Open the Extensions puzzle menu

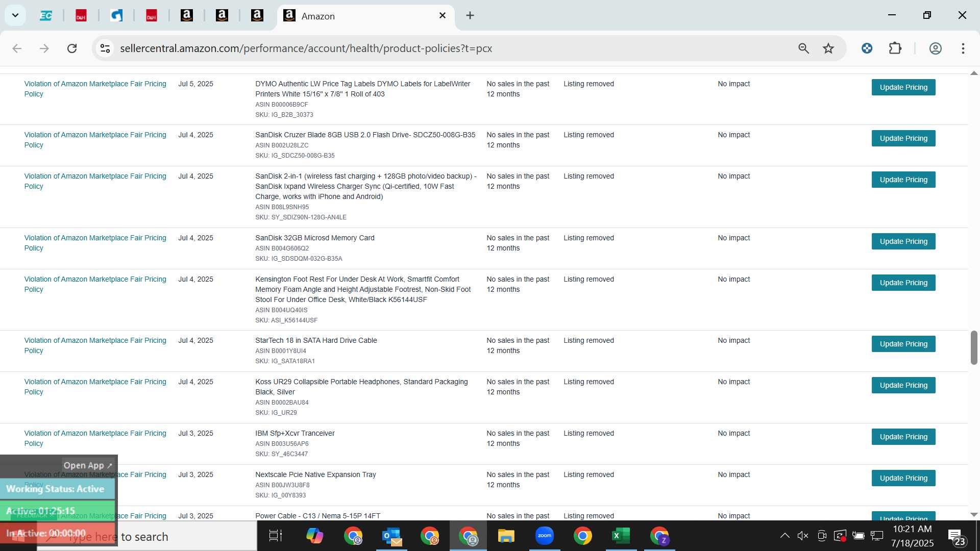895,48
